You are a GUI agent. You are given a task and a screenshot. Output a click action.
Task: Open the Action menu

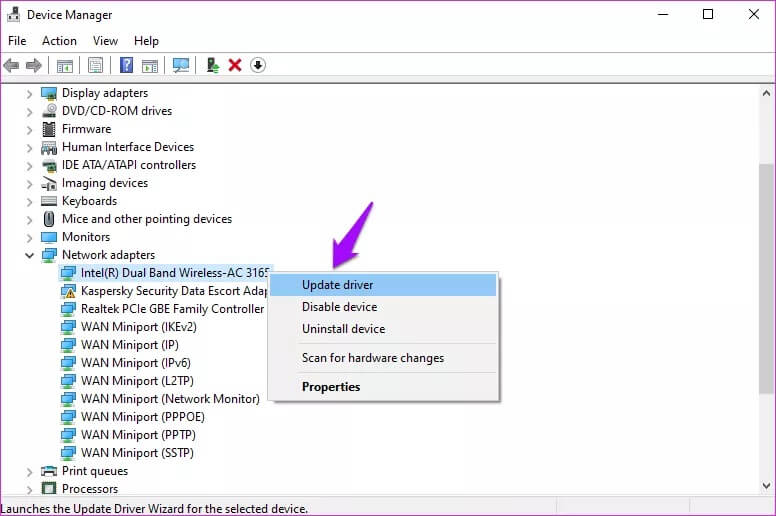[x=59, y=41]
